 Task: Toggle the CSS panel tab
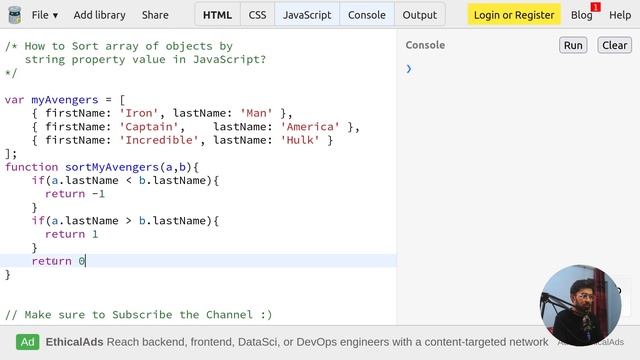tap(257, 15)
